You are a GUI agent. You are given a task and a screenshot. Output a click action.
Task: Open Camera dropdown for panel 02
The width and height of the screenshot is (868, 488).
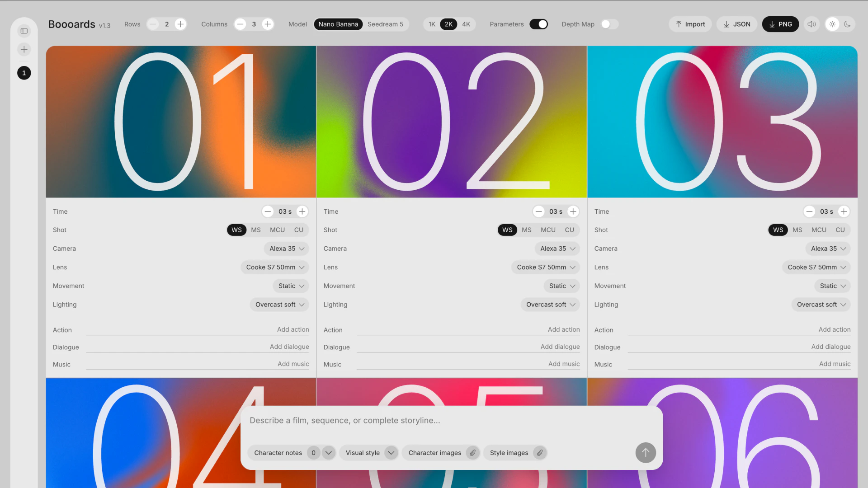tap(557, 249)
